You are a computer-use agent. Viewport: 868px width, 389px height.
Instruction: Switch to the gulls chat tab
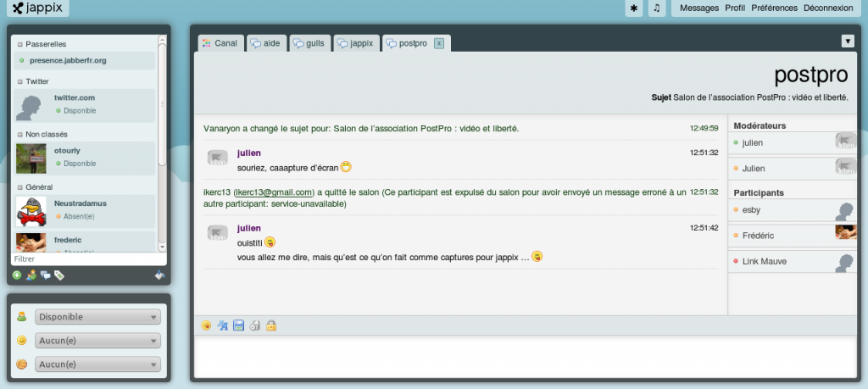(x=310, y=43)
